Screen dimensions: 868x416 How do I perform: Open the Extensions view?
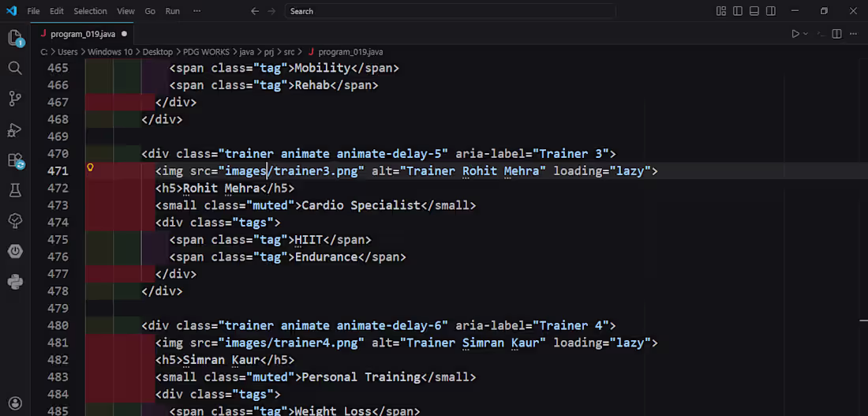coord(15,161)
